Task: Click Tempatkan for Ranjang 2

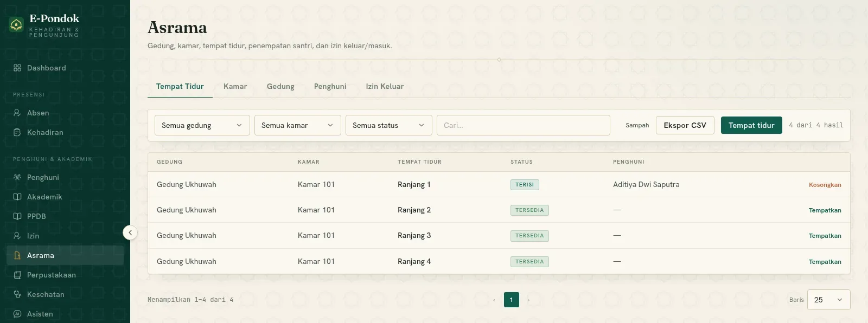Action: point(825,210)
